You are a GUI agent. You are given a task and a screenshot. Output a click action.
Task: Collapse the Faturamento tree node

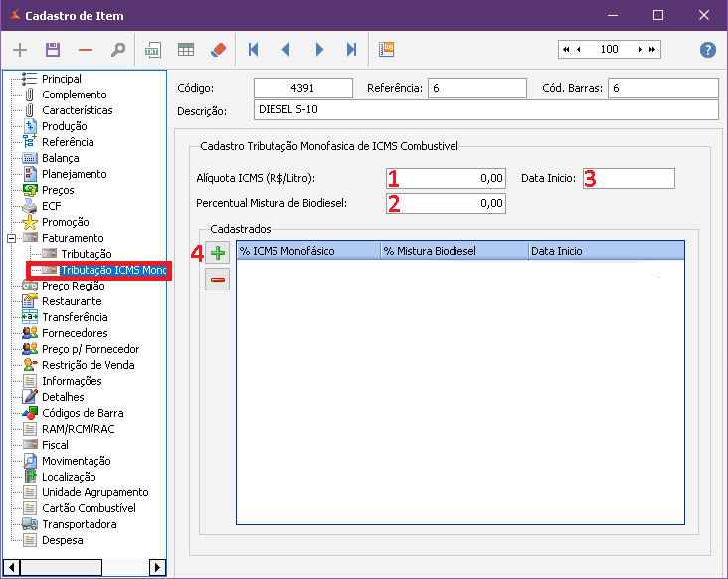coord(12,238)
